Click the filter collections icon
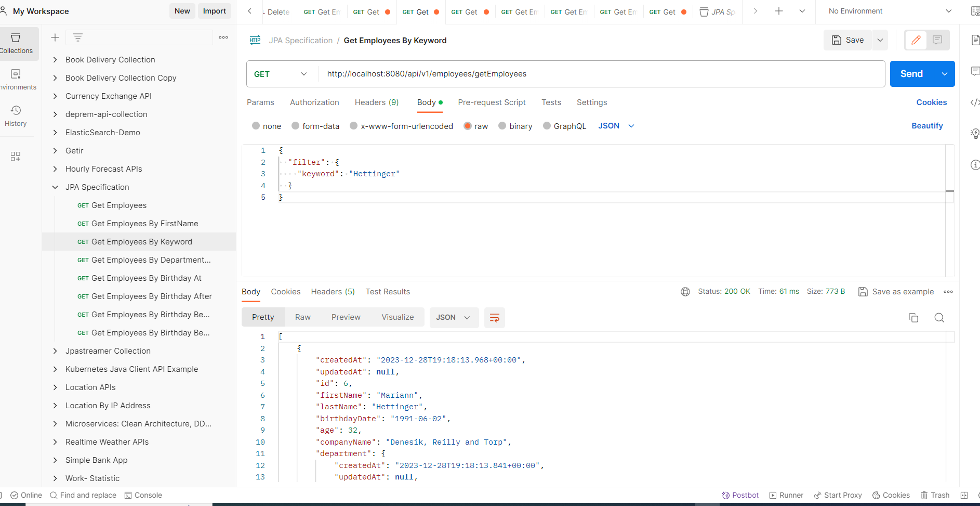Screen dimensions: 980x506 coord(78,37)
